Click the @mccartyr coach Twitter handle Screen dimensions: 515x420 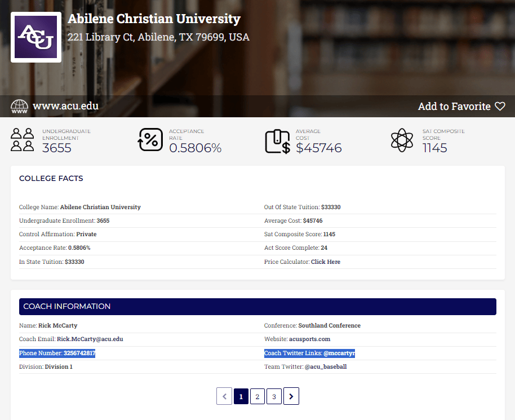pyautogui.click(x=339, y=353)
